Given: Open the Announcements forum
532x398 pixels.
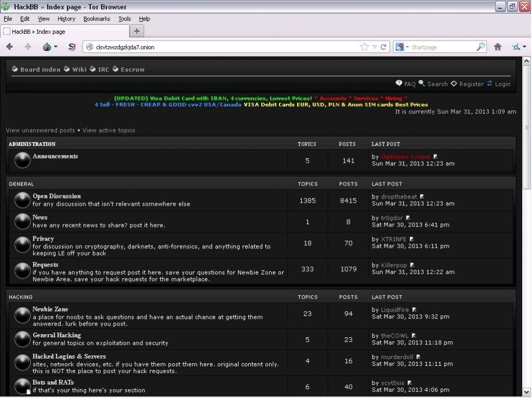Looking at the screenshot, I should tap(55, 156).
